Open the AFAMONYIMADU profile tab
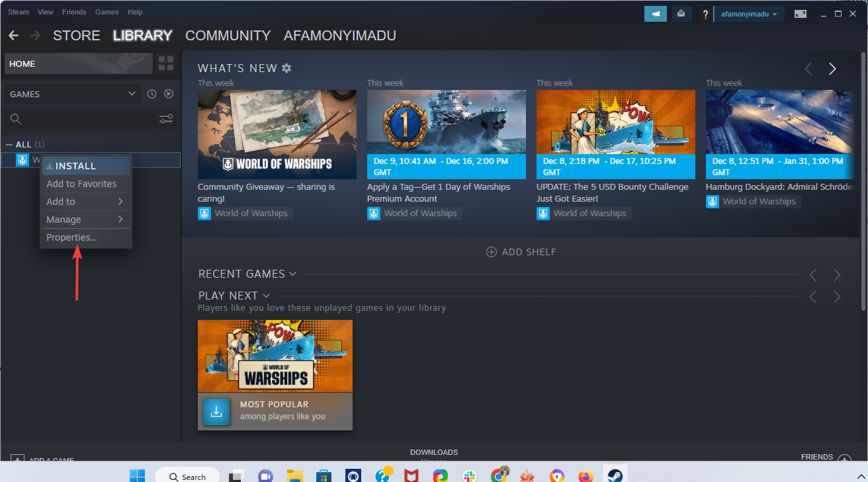 340,36
